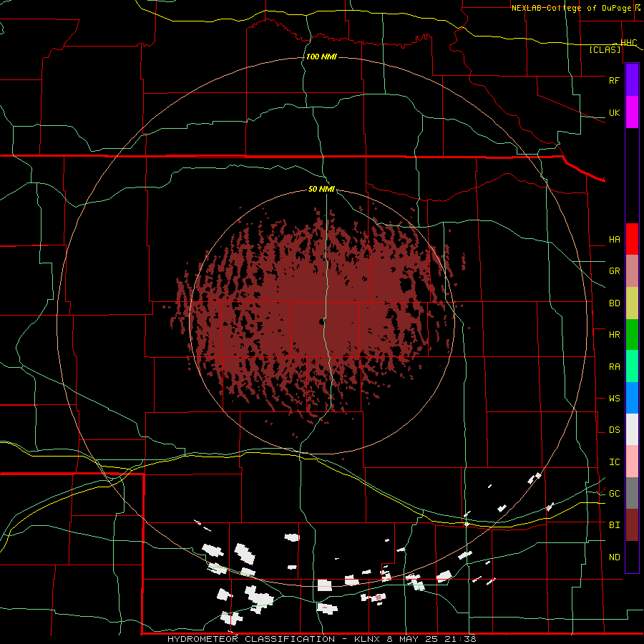Click the 'RA' legend label
The image size is (644, 644).
click(614, 367)
